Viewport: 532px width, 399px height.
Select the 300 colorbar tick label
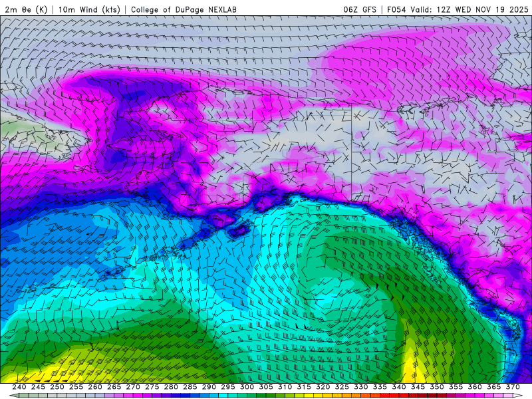pyautogui.click(x=247, y=387)
